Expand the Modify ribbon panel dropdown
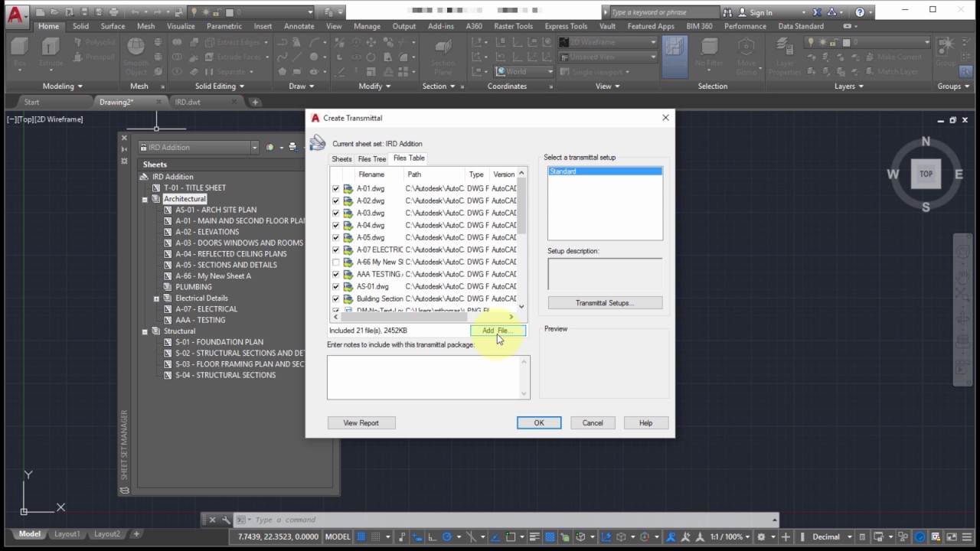Screen dimensions: 980x551 pyautogui.click(x=375, y=86)
